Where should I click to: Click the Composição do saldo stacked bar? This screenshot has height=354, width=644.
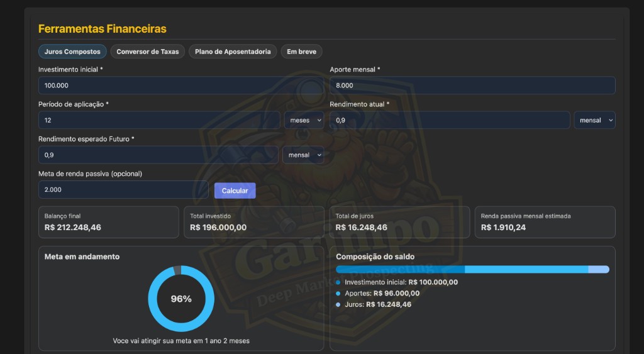[x=472, y=269]
